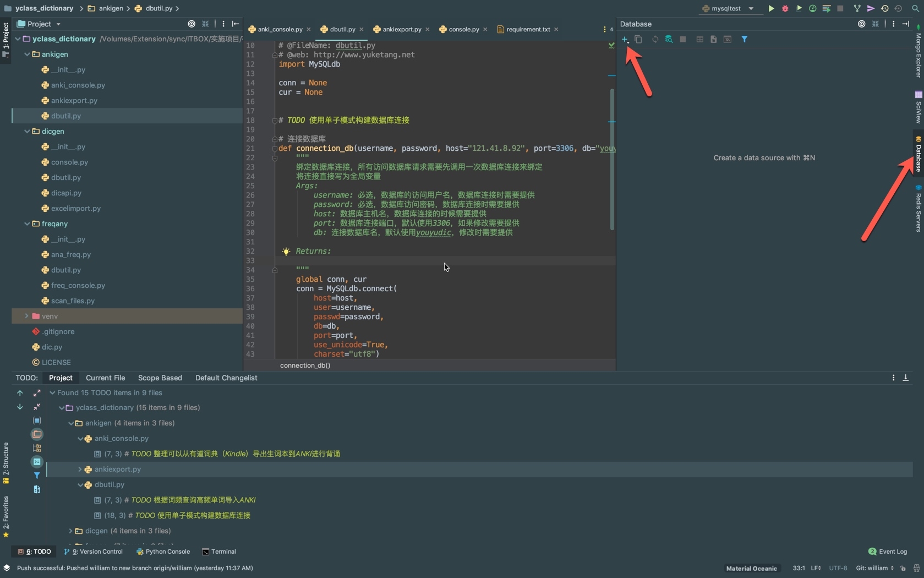Click the editor vertical scrollbar

pos(611,160)
